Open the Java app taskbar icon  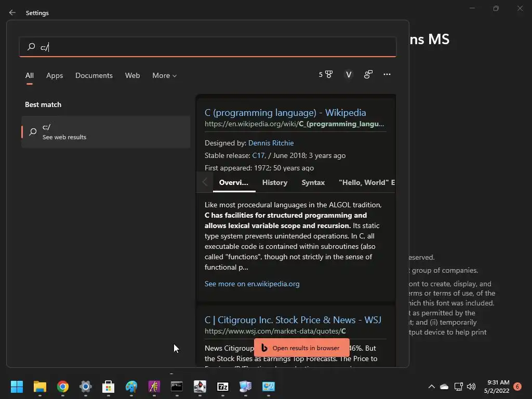pyautogui.click(x=200, y=387)
